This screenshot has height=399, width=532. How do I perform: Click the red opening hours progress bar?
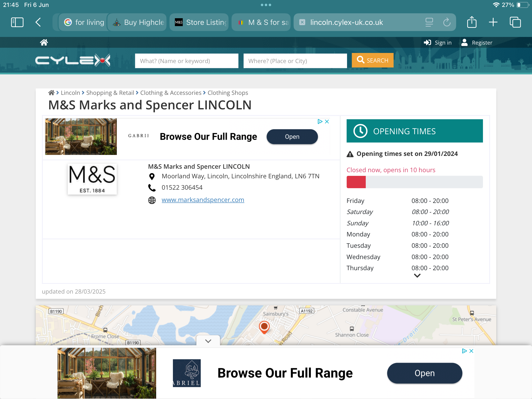click(356, 182)
